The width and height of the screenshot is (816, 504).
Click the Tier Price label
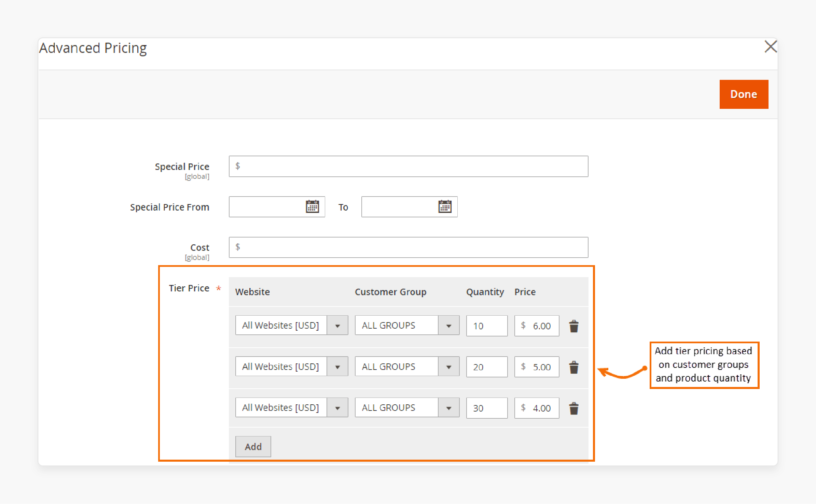[x=189, y=288]
